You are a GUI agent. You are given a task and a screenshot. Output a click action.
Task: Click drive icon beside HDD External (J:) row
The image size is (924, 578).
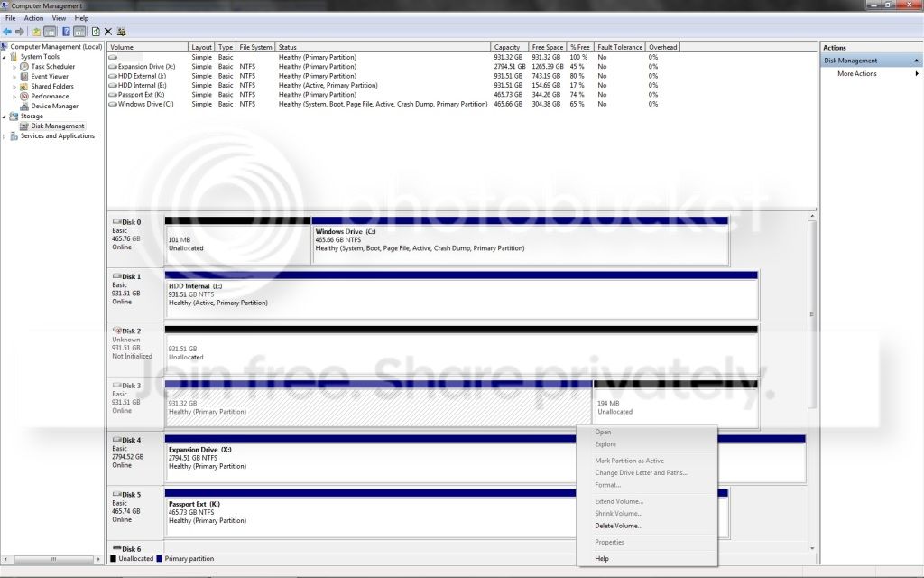click(113, 76)
